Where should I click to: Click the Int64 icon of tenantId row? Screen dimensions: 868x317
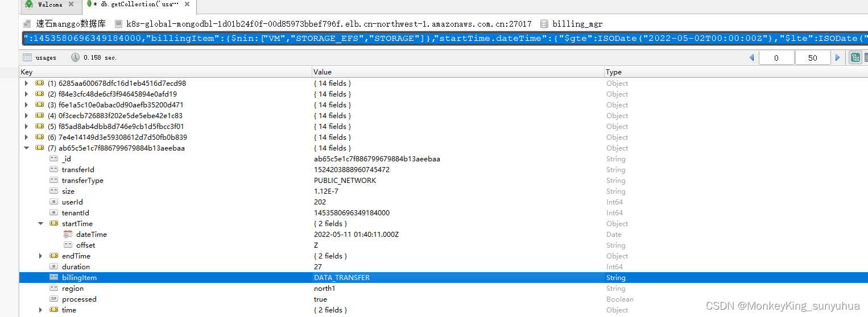(53, 212)
